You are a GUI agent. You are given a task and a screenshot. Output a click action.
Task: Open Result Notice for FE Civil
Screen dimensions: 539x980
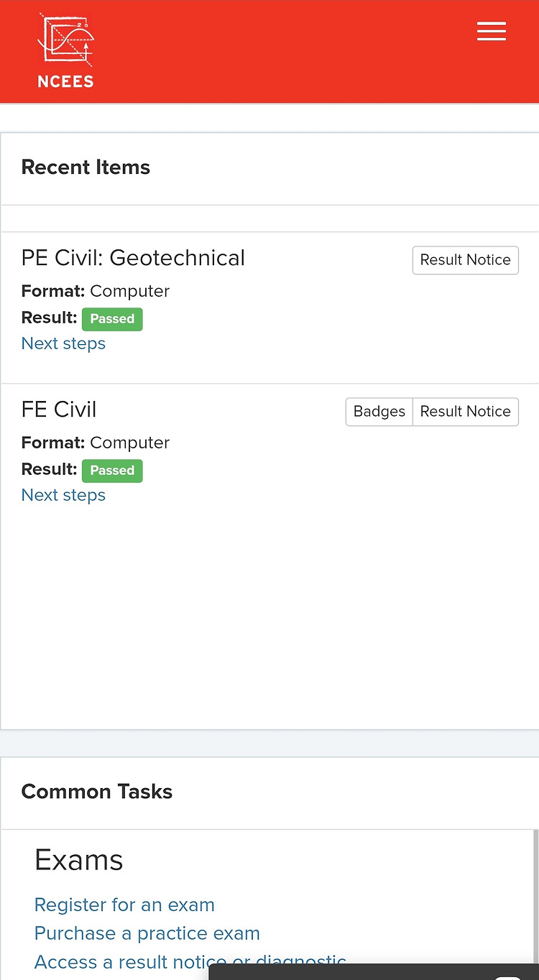coord(465,412)
